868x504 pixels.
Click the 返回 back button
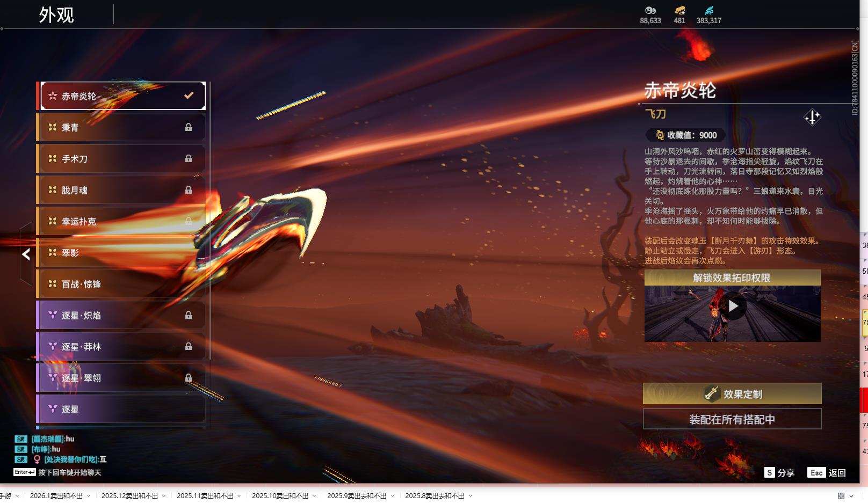tap(837, 473)
